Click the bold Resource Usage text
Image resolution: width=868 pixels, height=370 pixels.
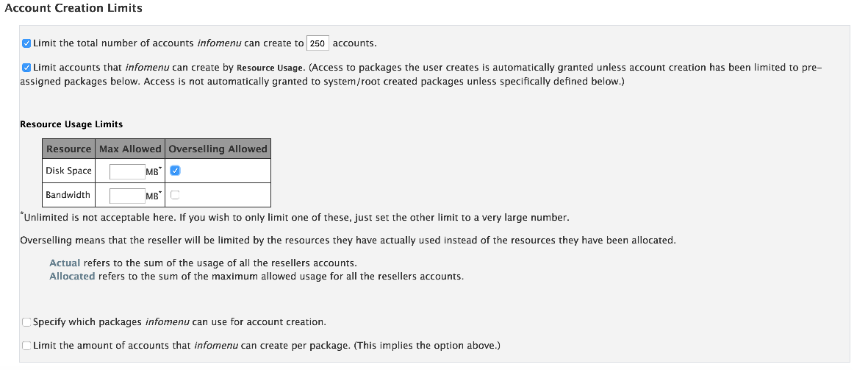click(x=269, y=68)
